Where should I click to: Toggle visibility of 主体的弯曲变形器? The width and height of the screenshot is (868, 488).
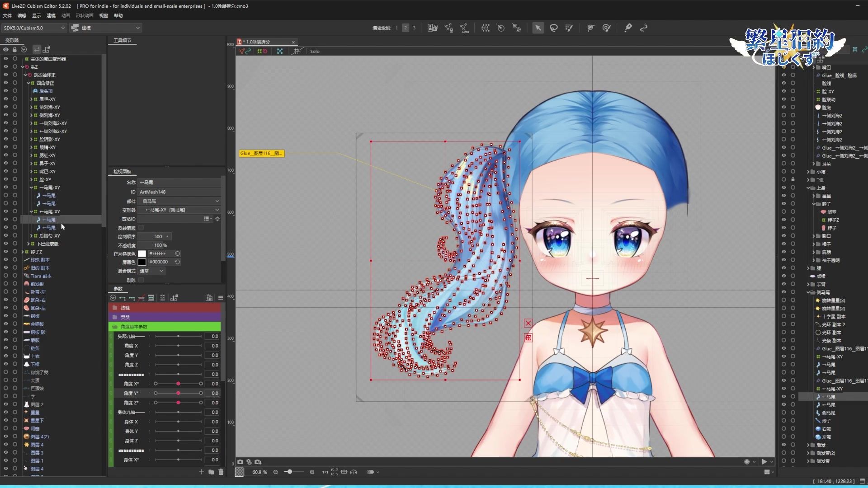6,59
